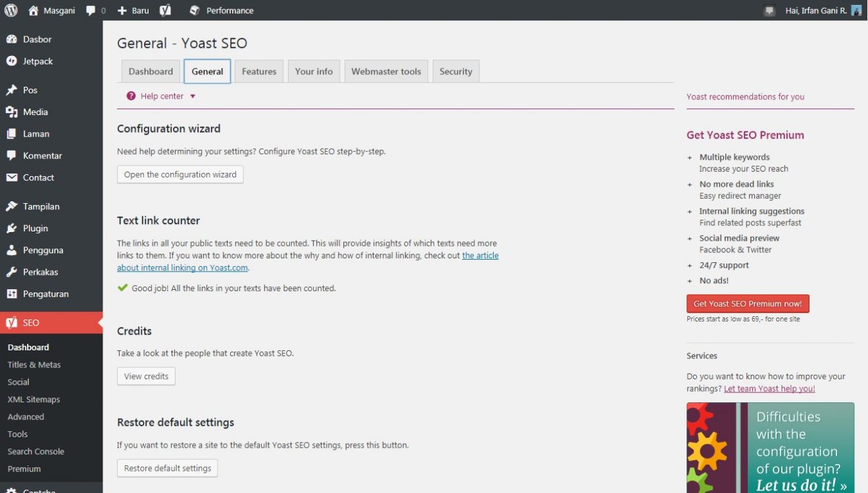This screenshot has height=493, width=868.
Task: Click the Tampilan brush icon
Action: [x=11, y=206]
